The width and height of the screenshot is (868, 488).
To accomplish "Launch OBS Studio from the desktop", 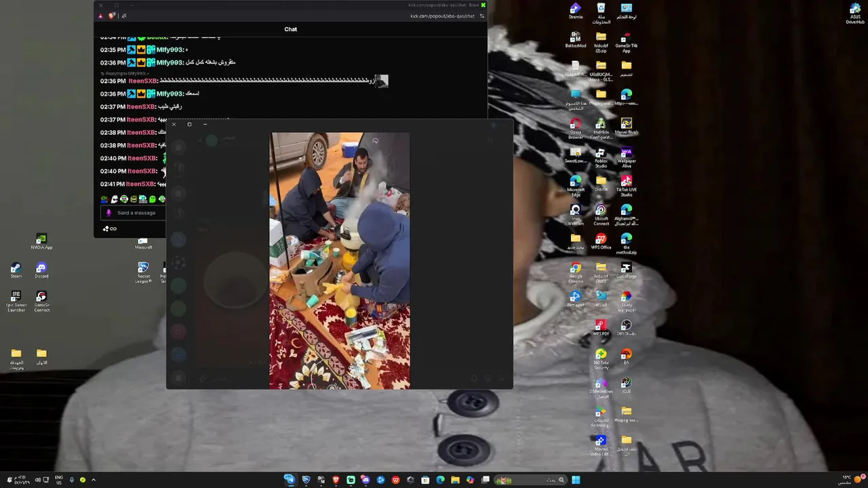I will click(626, 328).
